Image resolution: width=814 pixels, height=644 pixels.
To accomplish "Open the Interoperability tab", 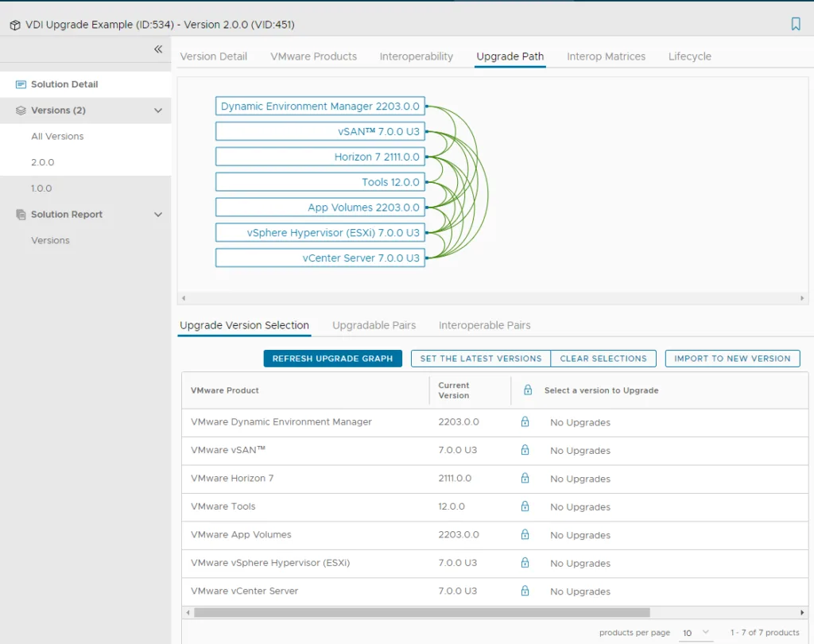I will (x=417, y=56).
